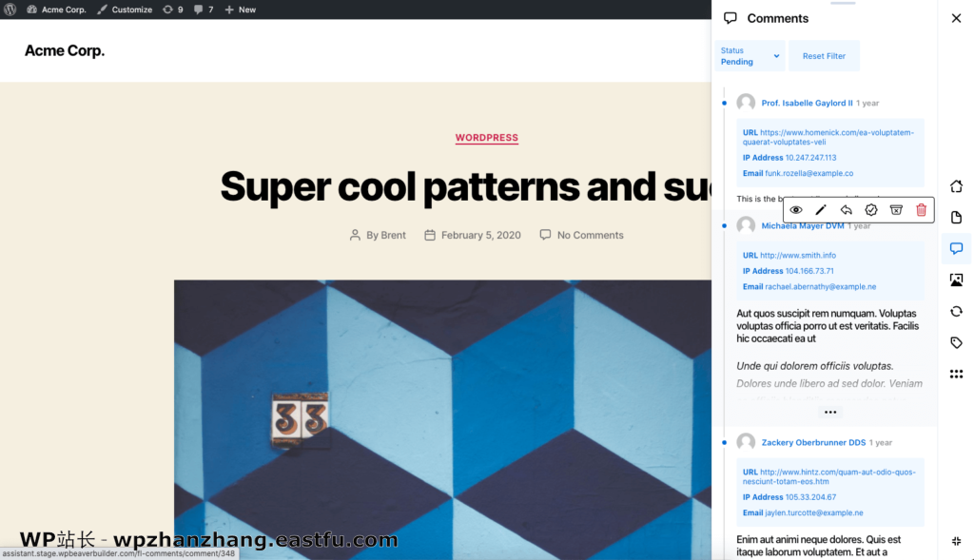The width and height of the screenshot is (974, 560).
Task: Click the Reset Filter button
Action: (x=824, y=56)
